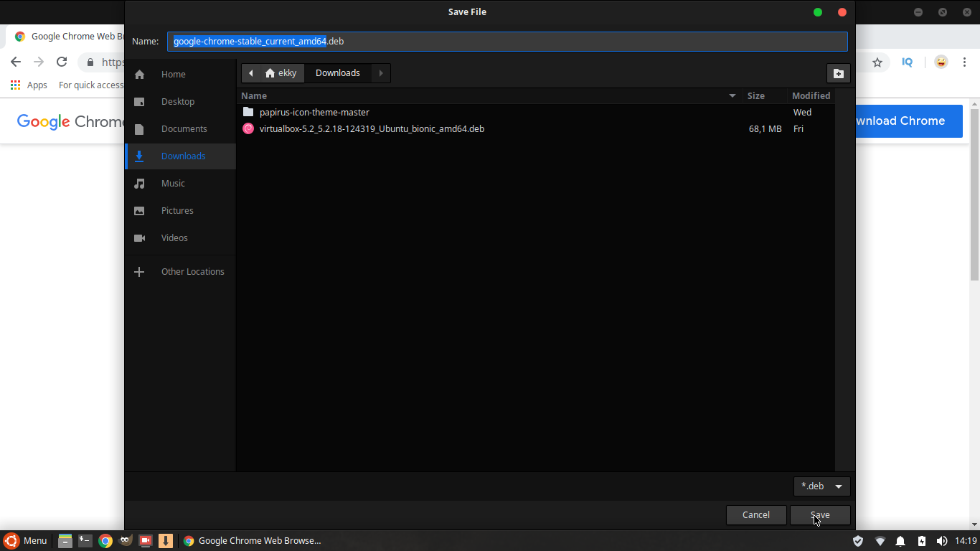
Task: Click the Pictures icon in the sidebar
Action: click(139, 211)
